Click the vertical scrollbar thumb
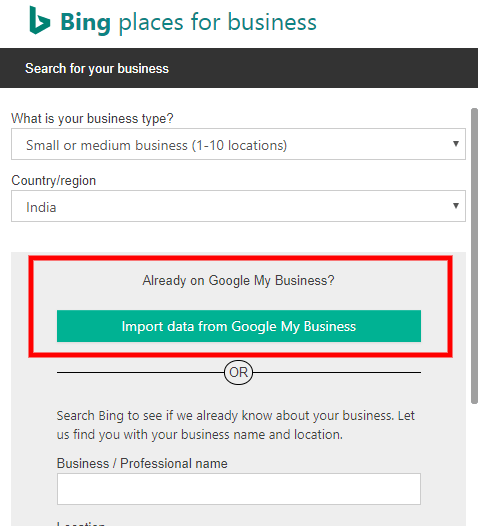Viewport: 478px width, 527px height. [474, 256]
